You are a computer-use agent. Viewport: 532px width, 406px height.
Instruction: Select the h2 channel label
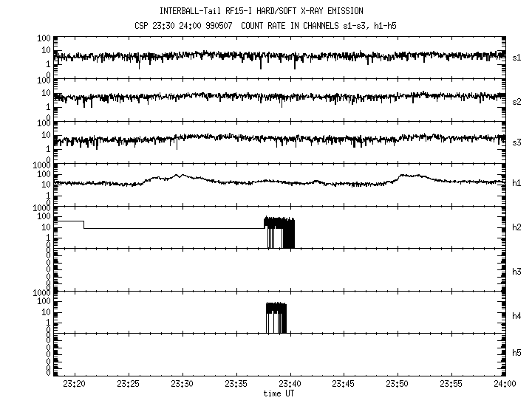517,227
